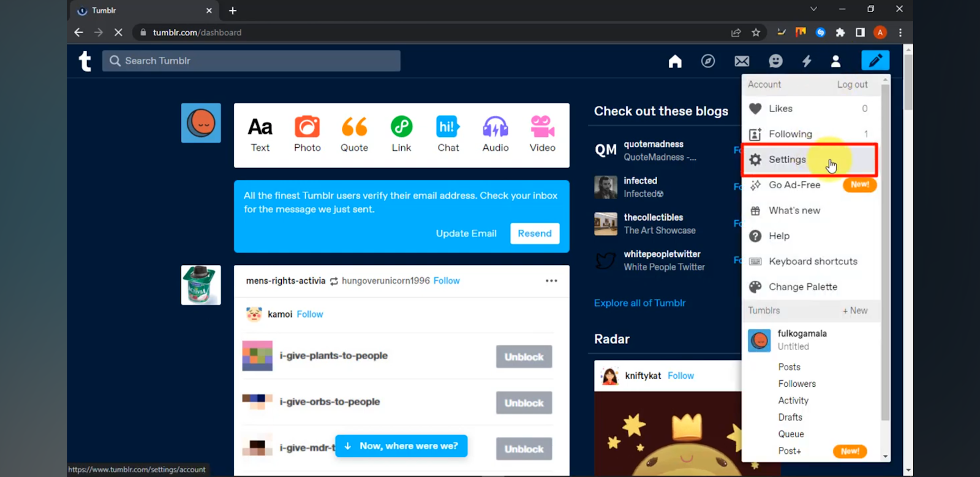Open Keyboard shortcuts menu item
Screen dimensions: 980x477
pos(811,261)
